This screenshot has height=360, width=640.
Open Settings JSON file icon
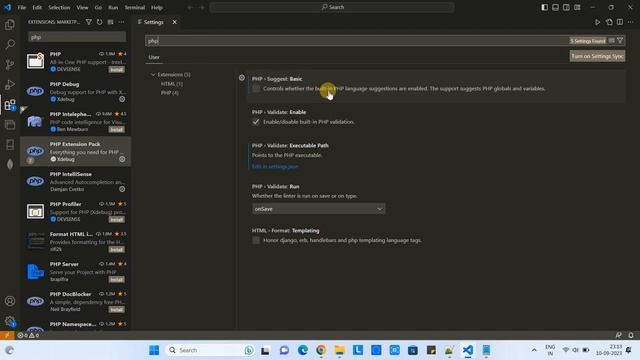tap(609, 22)
